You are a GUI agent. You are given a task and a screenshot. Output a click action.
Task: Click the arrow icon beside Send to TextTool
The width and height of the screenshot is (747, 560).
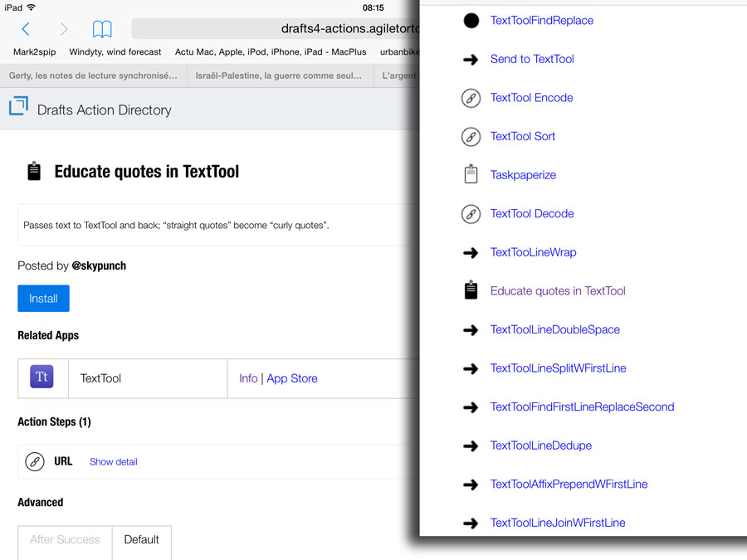[x=471, y=60]
